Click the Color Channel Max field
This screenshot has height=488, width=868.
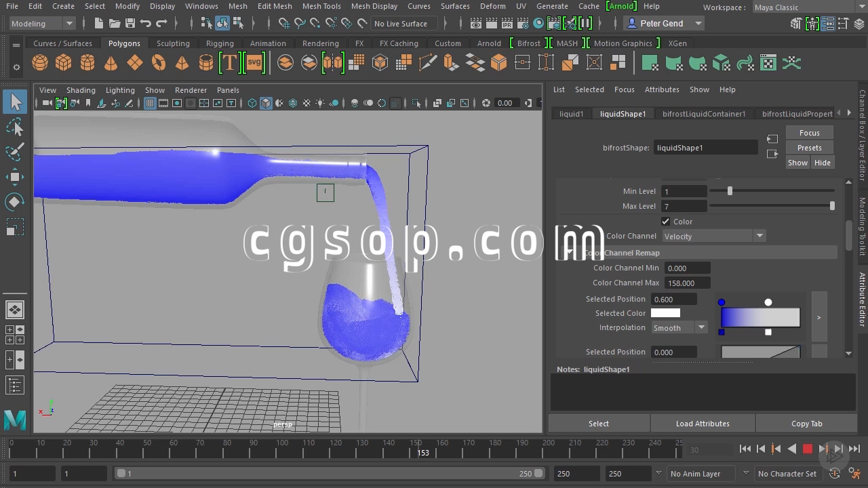pos(688,283)
